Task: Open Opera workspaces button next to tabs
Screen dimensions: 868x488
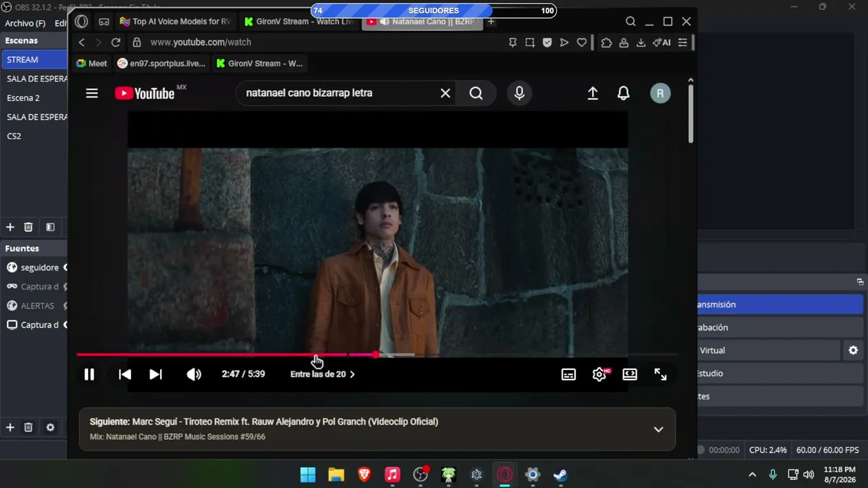Action: pos(104,22)
